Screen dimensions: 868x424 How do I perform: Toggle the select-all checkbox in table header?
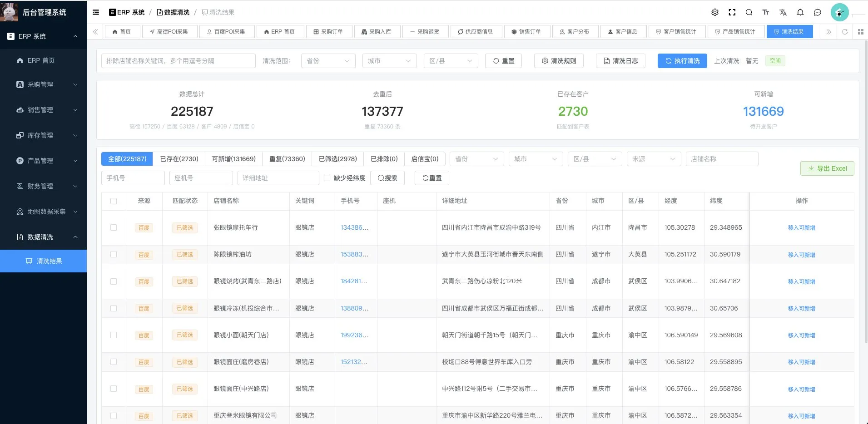click(x=114, y=201)
